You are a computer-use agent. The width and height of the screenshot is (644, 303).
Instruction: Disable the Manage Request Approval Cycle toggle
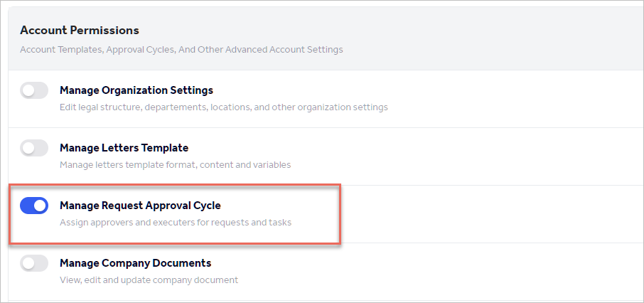pos(34,206)
